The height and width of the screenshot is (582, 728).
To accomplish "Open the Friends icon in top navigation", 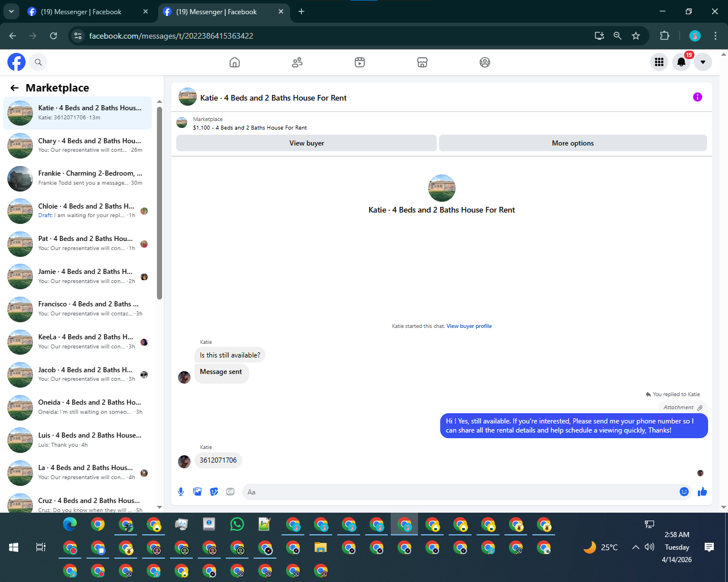I will (x=297, y=63).
